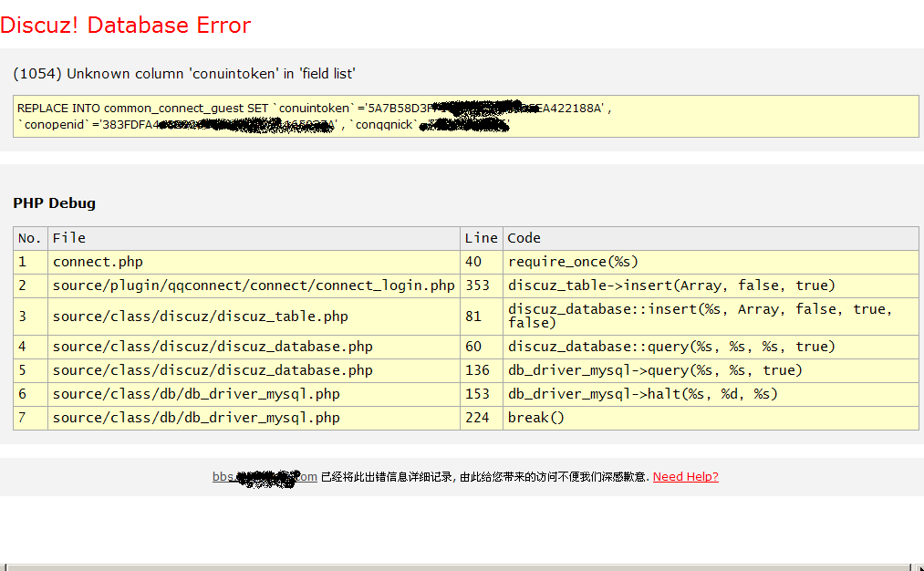This screenshot has width=924, height=571.
Task: Click row number 3 cell
Action: point(30,317)
